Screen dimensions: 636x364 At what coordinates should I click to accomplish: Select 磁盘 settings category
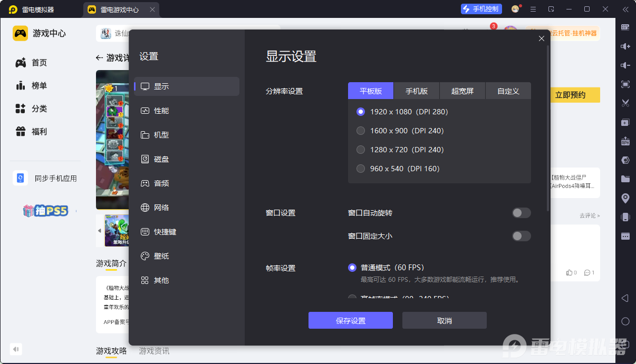187,159
